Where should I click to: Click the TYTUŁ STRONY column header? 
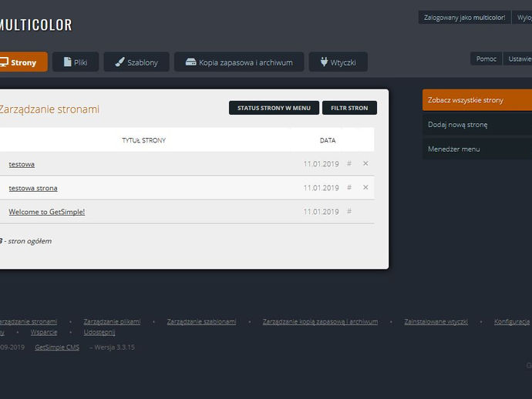[144, 140]
